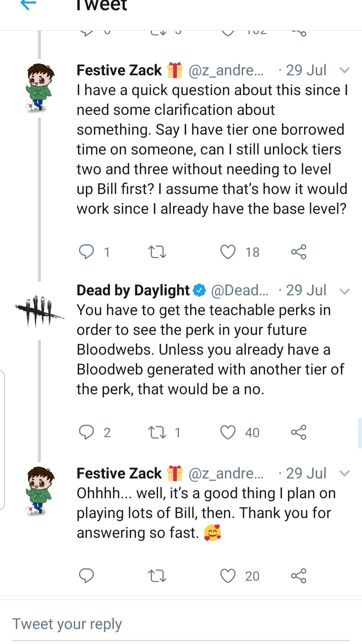Screen dimensions: 362x644
Task: Open options chevron on first Festive Zack tweet
Action: [345, 70]
